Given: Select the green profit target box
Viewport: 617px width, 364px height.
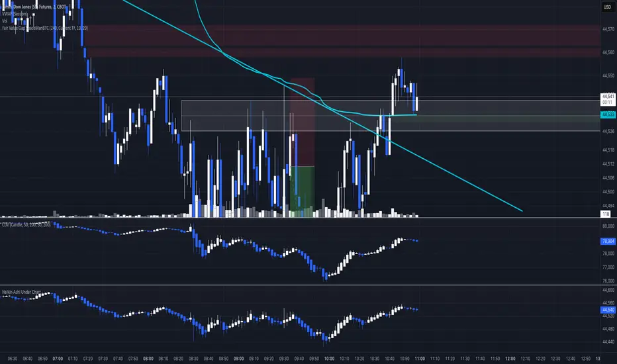Looking at the screenshot, I should (x=302, y=191).
